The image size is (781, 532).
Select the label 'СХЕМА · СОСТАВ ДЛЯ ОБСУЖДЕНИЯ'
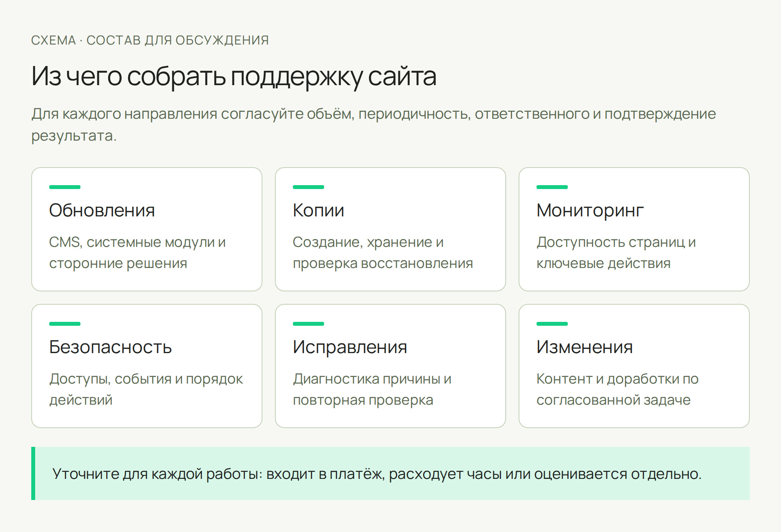tap(150, 40)
